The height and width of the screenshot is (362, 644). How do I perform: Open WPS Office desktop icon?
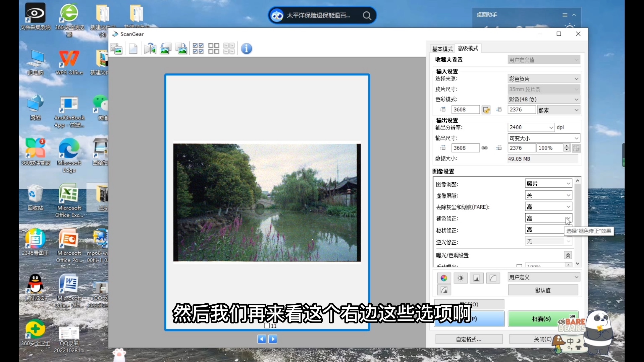point(69,63)
